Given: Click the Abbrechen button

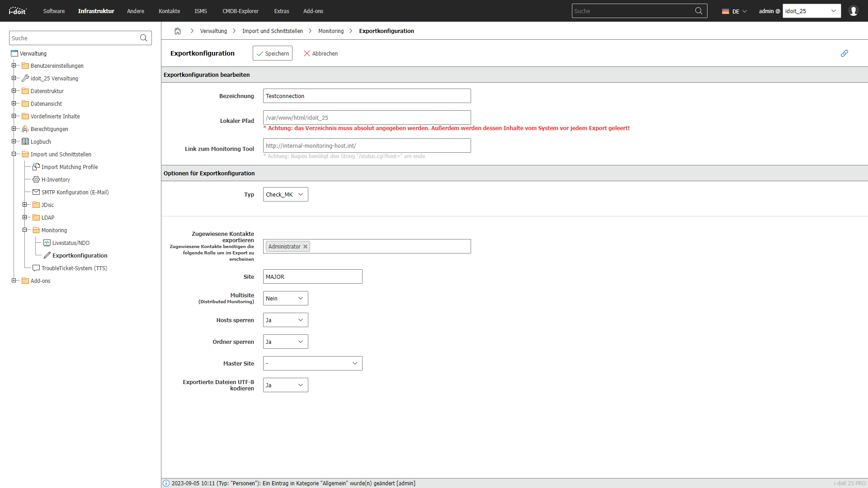Looking at the screenshot, I should [x=321, y=53].
